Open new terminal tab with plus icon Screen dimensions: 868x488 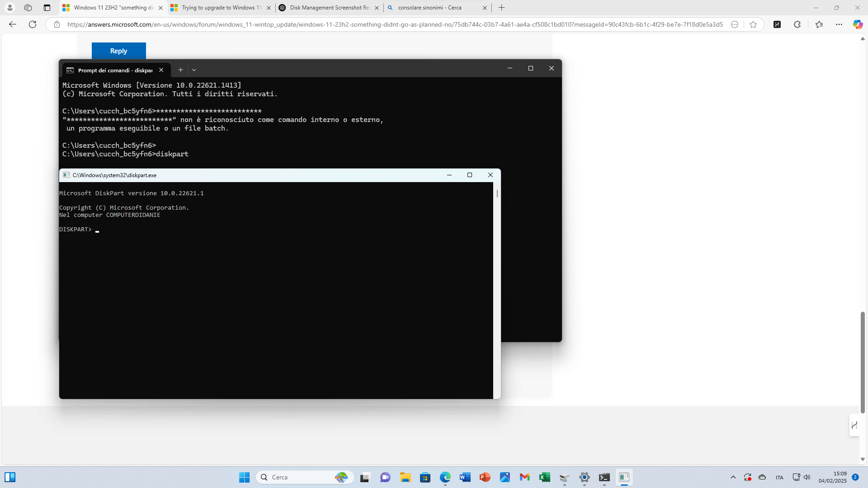pyautogui.click(x=180, y=70)
